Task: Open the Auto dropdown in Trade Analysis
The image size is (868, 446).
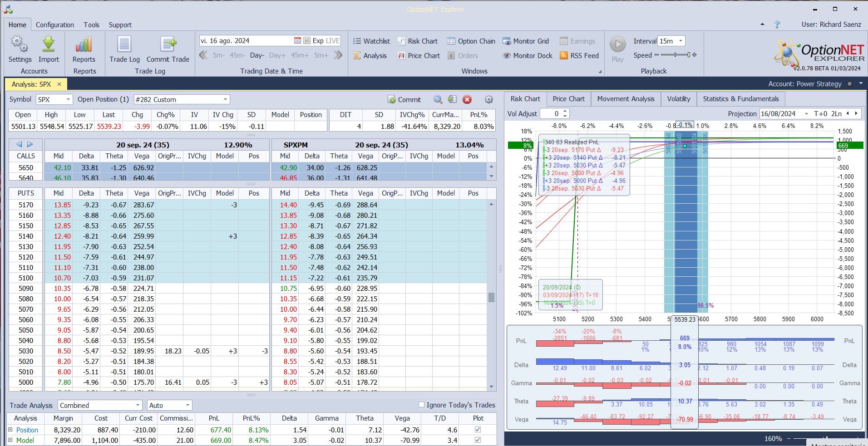Action: click(187, 405)
